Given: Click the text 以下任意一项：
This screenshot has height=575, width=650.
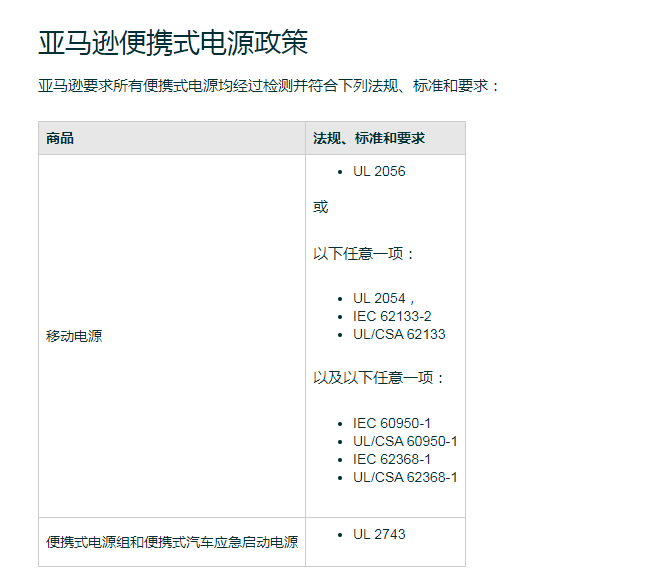Looking at the screenshot, I should click(x=364, y=253).
